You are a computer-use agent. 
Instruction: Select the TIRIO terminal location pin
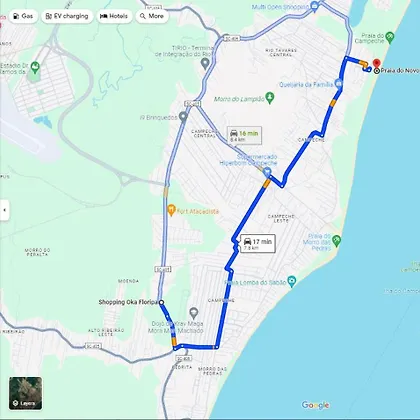click(x=205, y=62)
